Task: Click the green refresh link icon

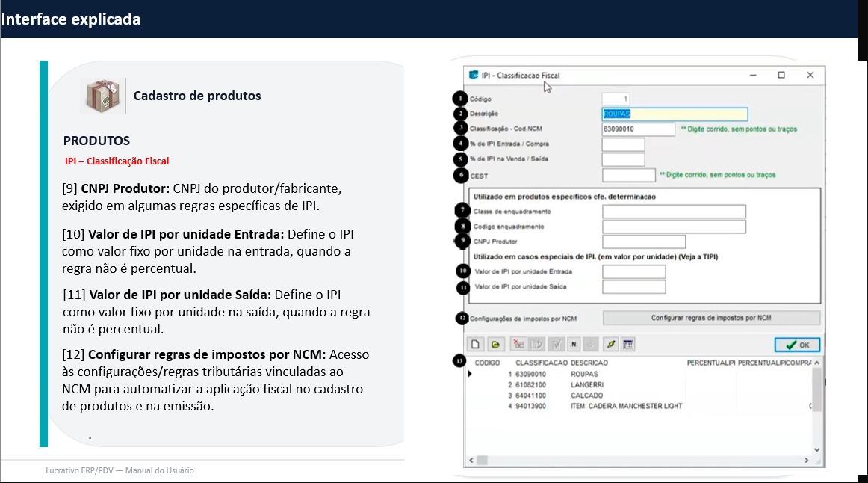Action: point(610,345)
